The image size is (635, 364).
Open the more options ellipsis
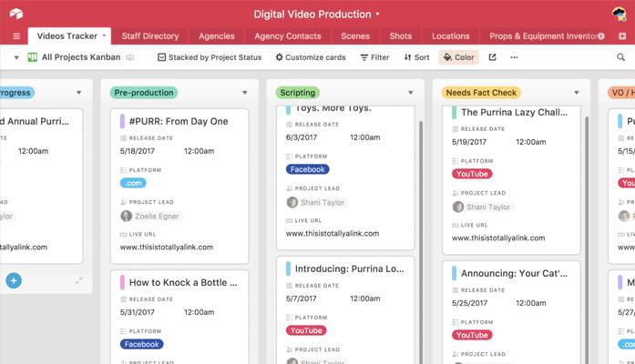click(x=514, y=57)
